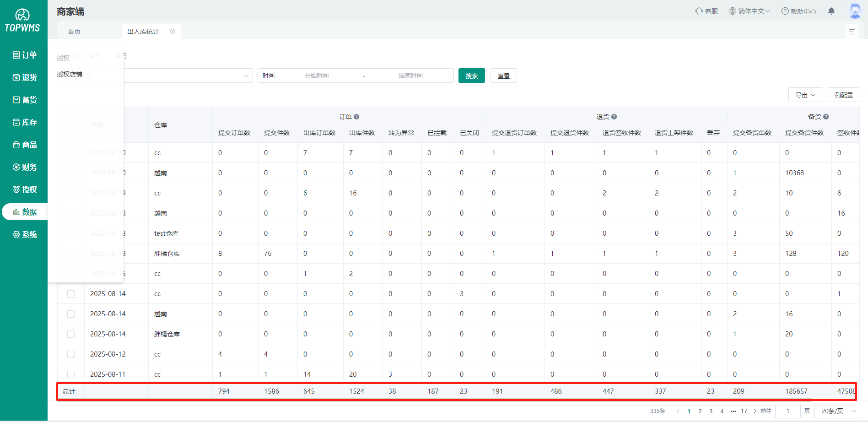Open the 简体中文 language dropdown
Image resolution: width=868 pixels, height=422 pixels.
pos(749,11)
